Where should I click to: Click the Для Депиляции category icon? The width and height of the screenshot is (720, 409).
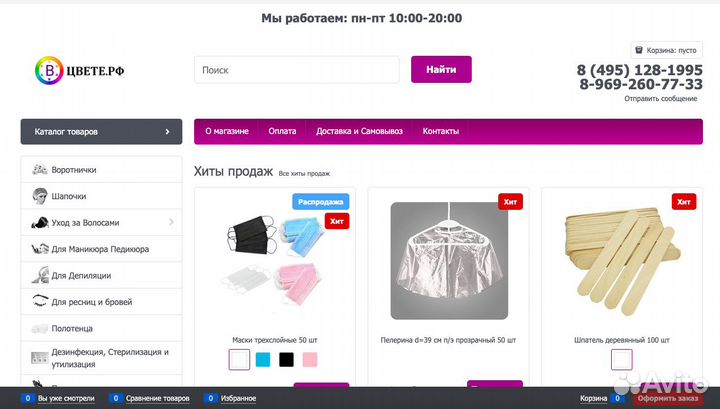[40, 275]
